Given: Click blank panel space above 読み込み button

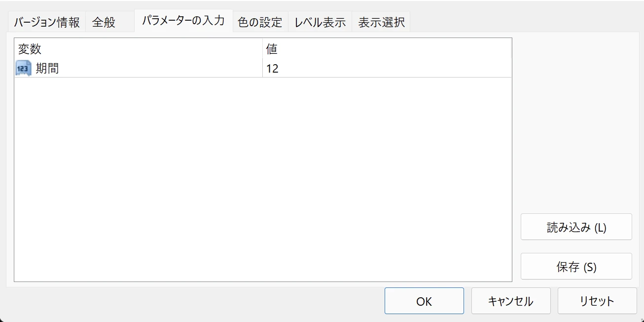Looking at the screenshot, I should pos(576,123).
